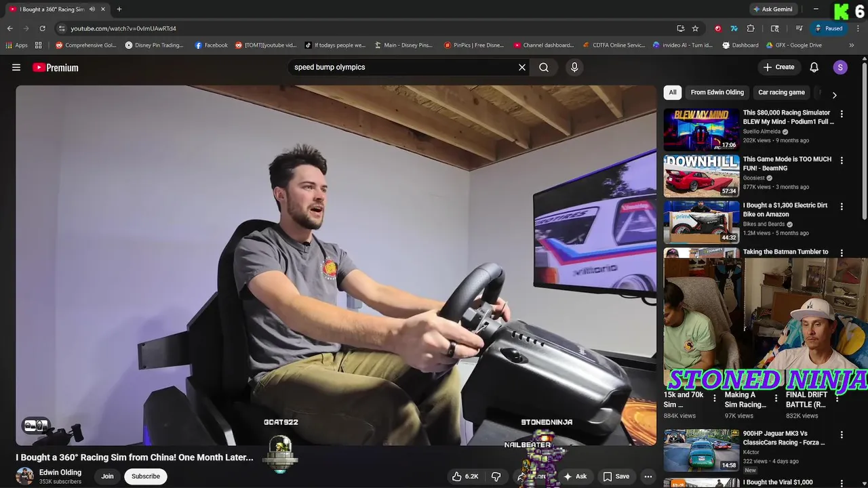The image size is (868, 488).
Task: Open Disney Pin Trading bookmark
Action: pos(155,45)
